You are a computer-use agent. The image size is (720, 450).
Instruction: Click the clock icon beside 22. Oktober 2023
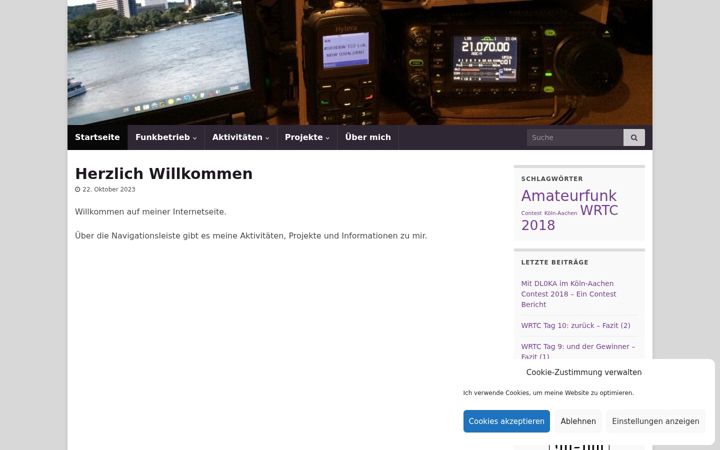pos(78,189)
